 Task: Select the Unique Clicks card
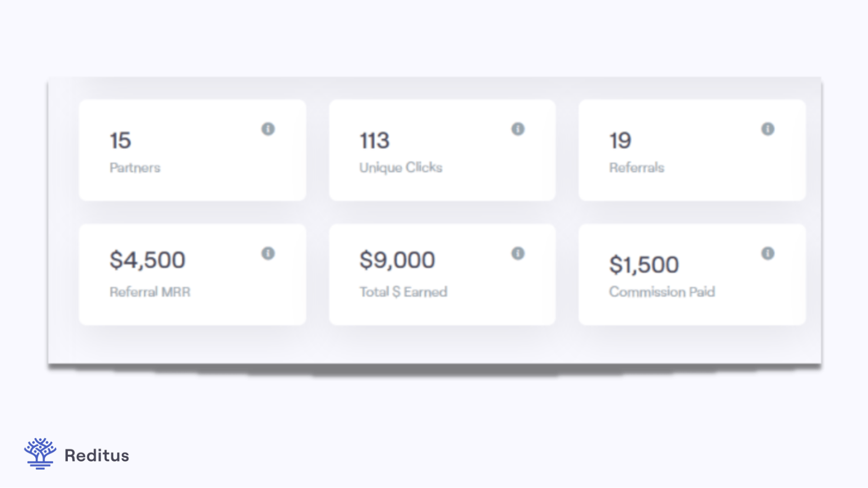(442, 151)
